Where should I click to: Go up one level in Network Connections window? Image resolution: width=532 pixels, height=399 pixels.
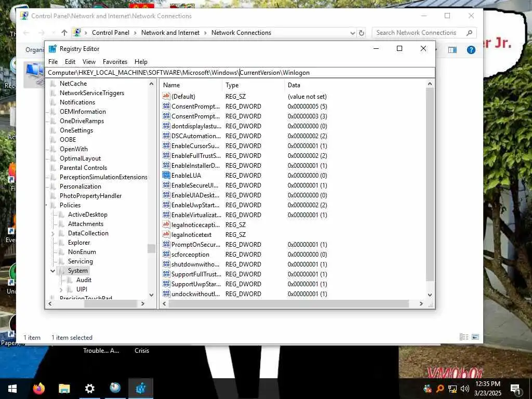pos(64,33)
